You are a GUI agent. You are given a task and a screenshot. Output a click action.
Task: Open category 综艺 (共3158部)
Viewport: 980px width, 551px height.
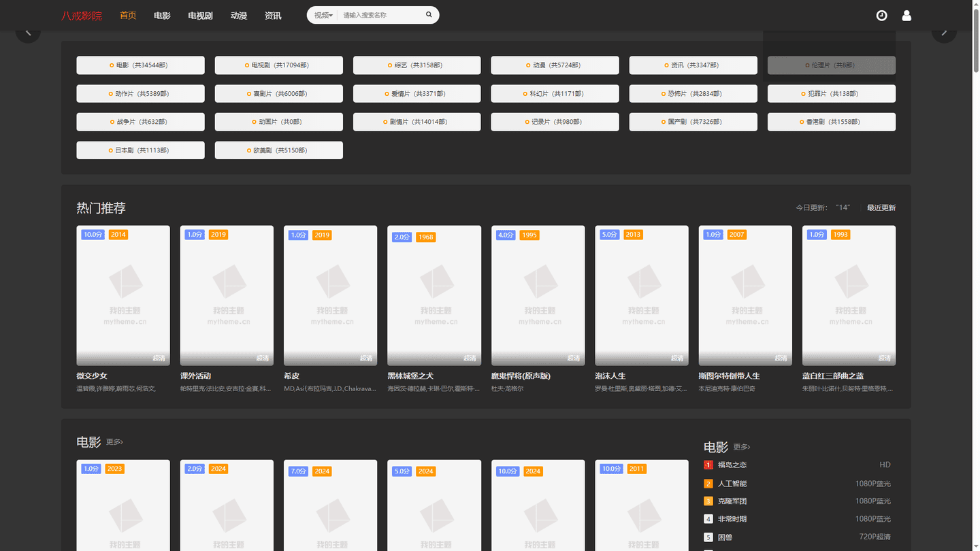pyautogui.click(x=417, y=65)
